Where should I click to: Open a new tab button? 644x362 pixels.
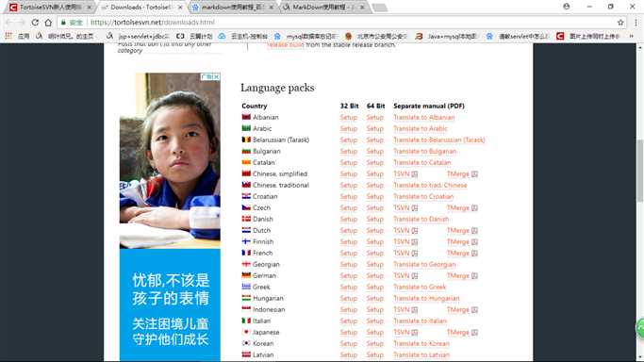[x=379, y=8]
